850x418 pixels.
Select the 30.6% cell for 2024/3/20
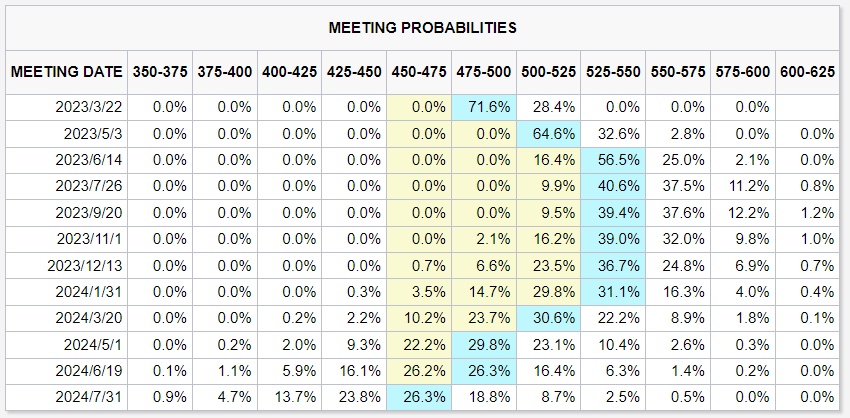tap(548, 317)
